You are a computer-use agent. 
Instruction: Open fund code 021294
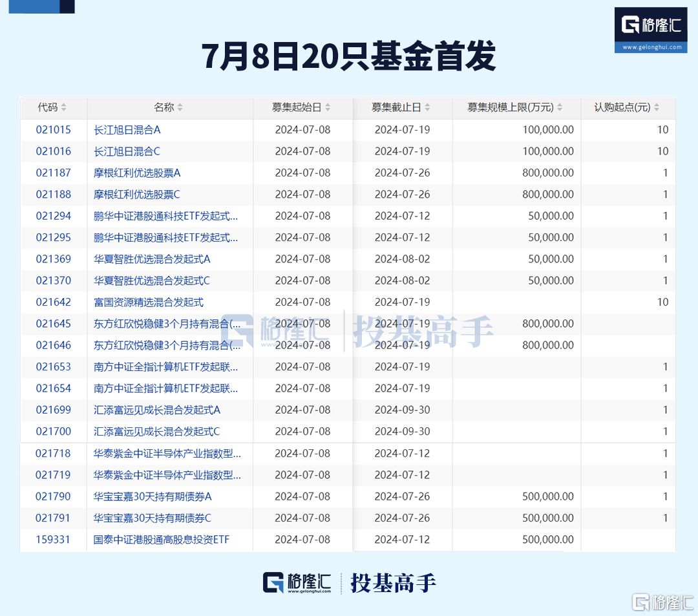tap(54, 216)
